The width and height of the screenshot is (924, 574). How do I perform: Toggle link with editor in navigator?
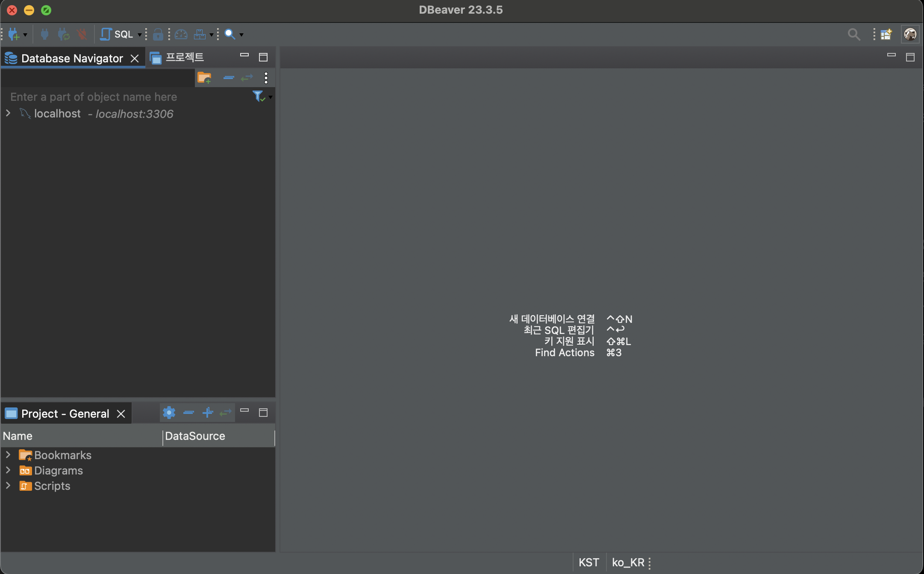pos(247,78)
